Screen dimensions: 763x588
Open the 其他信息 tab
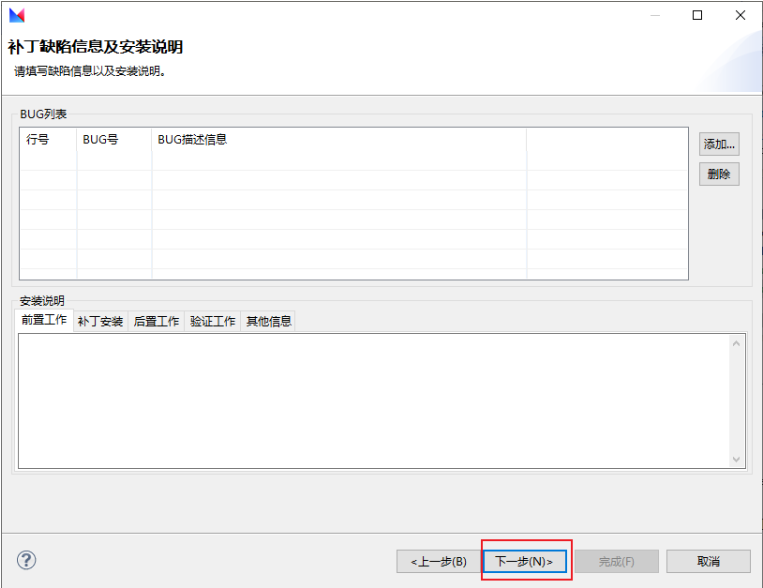tap(269, 321)
